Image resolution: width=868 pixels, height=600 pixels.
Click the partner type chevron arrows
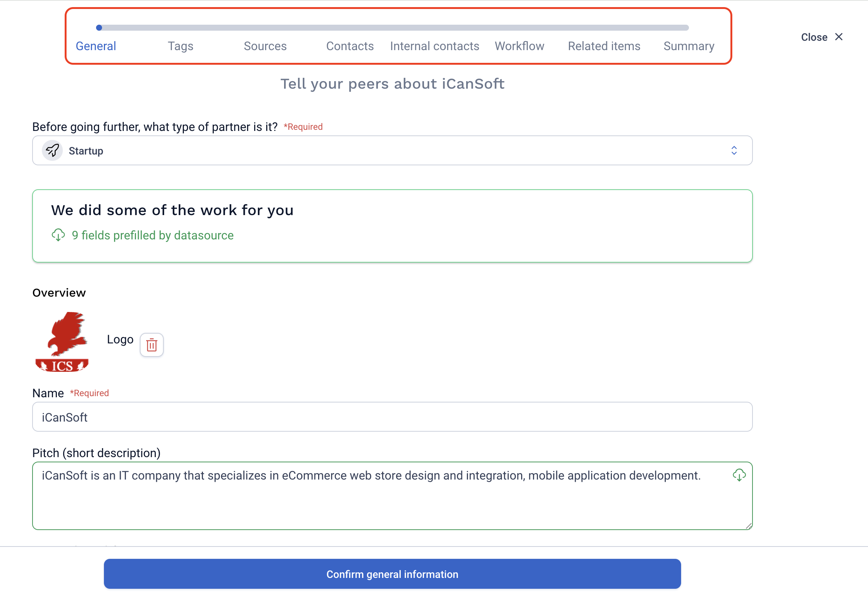pos(734,150)
